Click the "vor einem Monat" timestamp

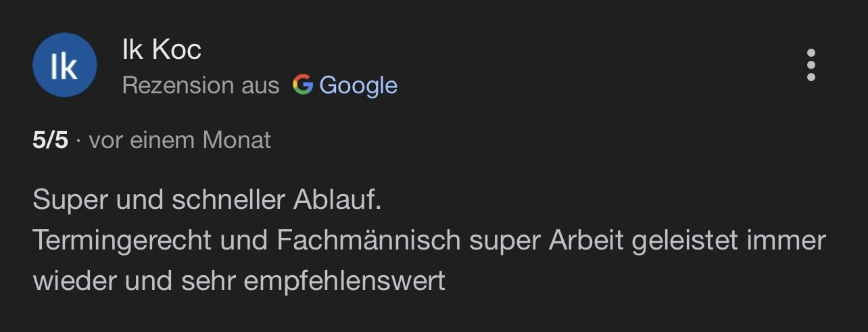pyautogui.click(x=180, y=140)
